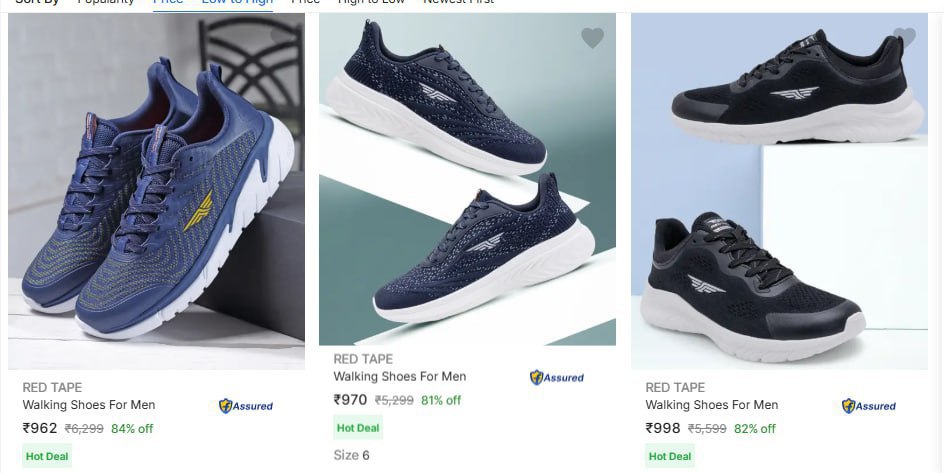Click the ₹998 price
Viewport: 944px width, 473px height.
tap(663, 428)
